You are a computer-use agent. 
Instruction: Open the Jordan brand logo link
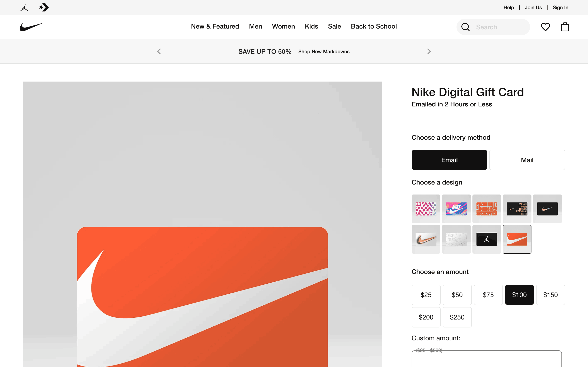(x=24, y=8)
